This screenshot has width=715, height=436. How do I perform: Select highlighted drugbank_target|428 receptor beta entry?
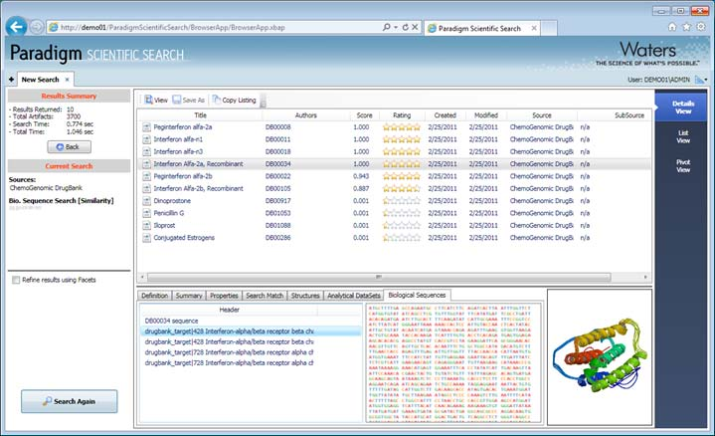pos(250,331)
